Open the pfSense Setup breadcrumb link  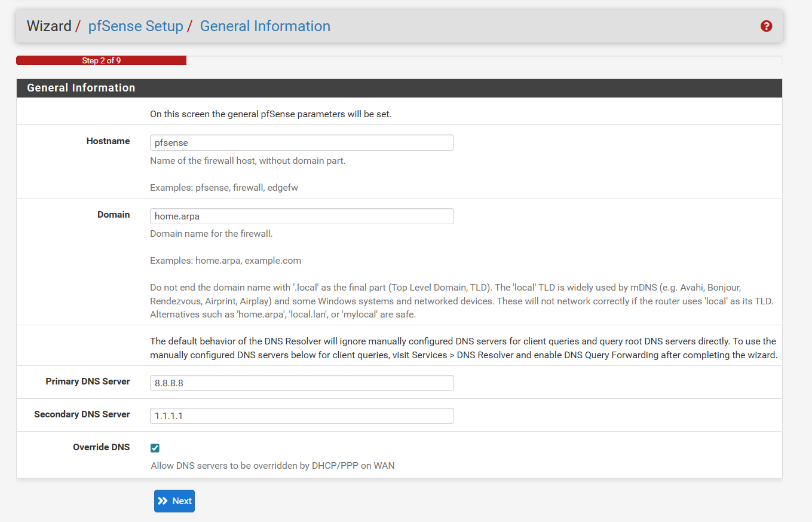(x=136, y=26)
